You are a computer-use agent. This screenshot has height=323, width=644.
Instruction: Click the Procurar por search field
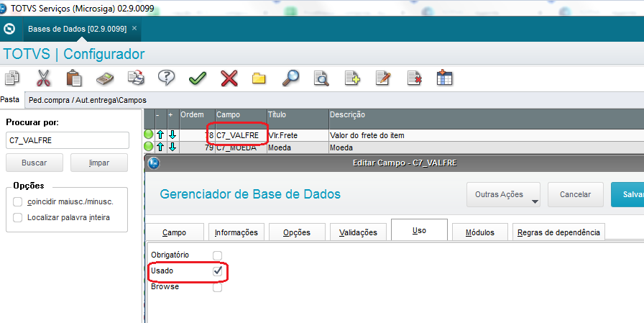click(68, 140)
